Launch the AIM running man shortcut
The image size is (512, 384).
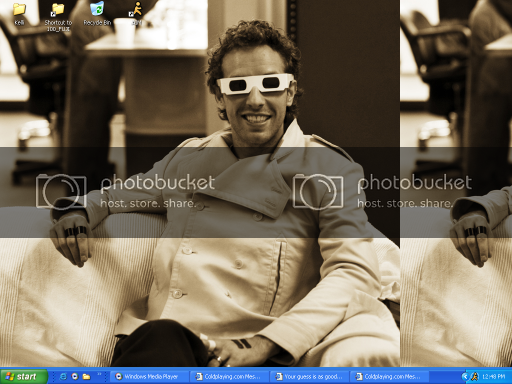[x=136, y=14]
